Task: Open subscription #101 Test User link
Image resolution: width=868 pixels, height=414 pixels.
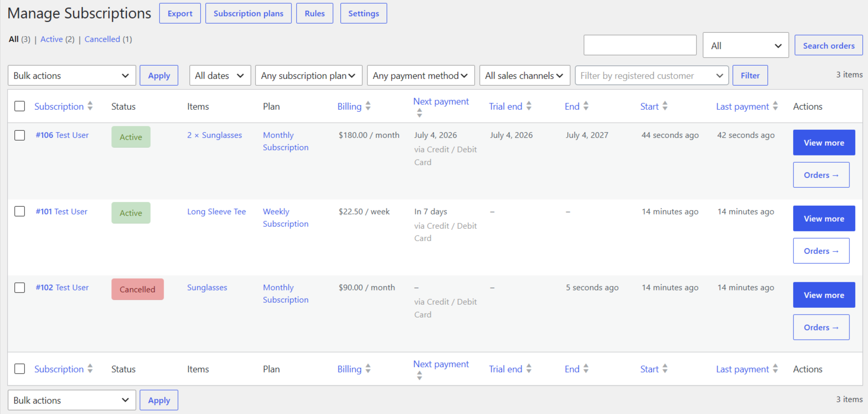Action: coord(62,211)
